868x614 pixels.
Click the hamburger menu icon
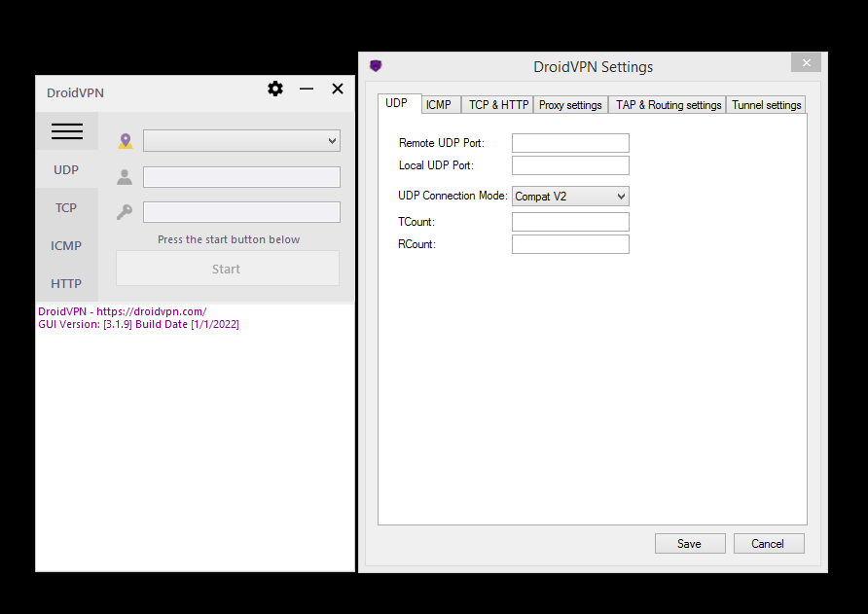67,131
